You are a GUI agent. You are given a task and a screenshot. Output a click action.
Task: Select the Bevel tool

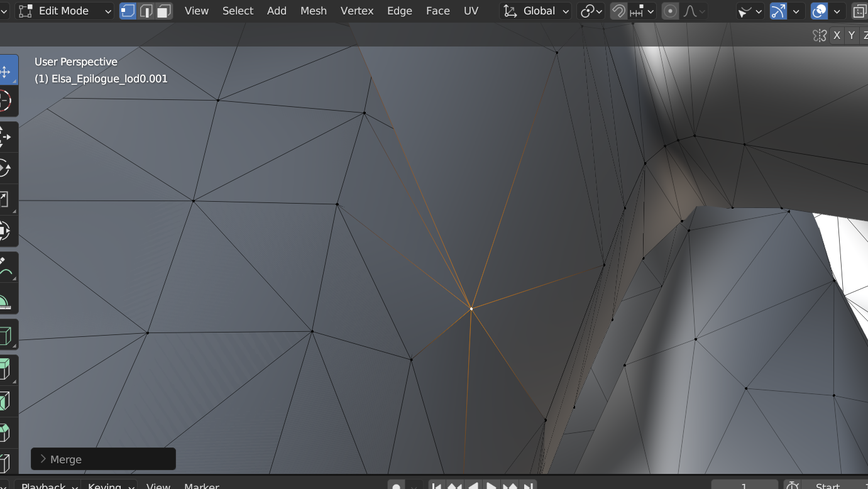pos(6,432)
